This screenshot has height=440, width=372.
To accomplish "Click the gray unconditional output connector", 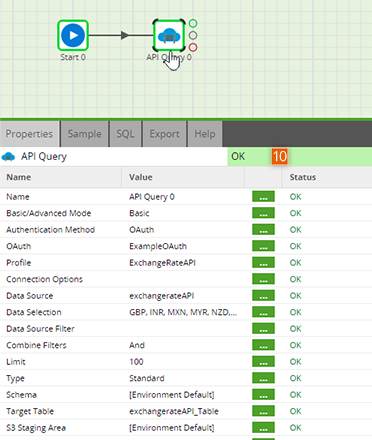I will [x=193, y=35].
